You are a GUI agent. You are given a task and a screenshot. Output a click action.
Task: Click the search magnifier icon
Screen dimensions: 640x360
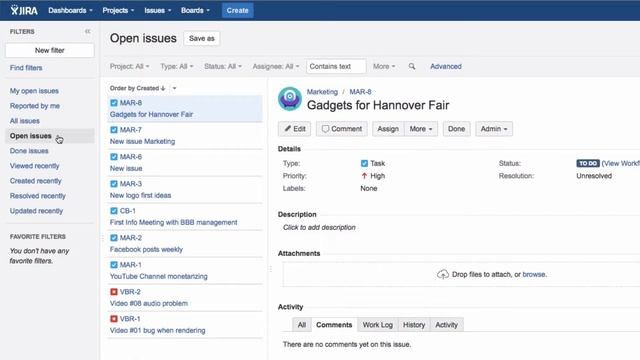tap(412, 66)
